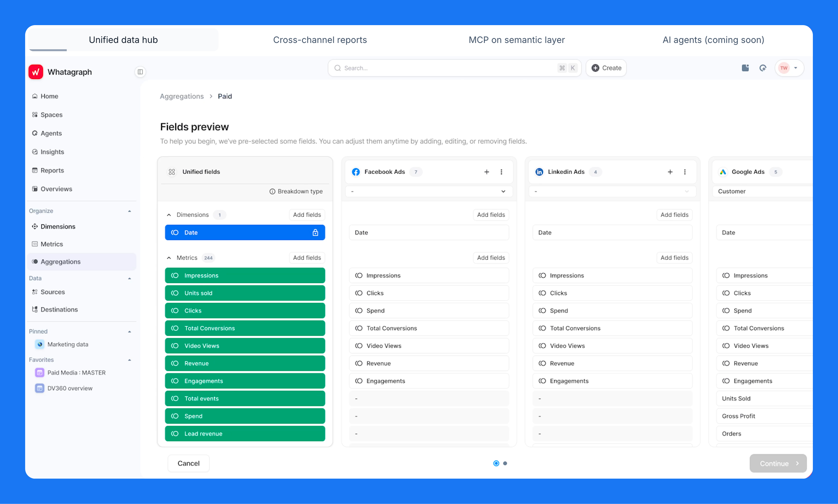The height and width of the screenshot is (504, 838).
Task: Click the plus icon for Facebook Ads
Action: point(486,172)
